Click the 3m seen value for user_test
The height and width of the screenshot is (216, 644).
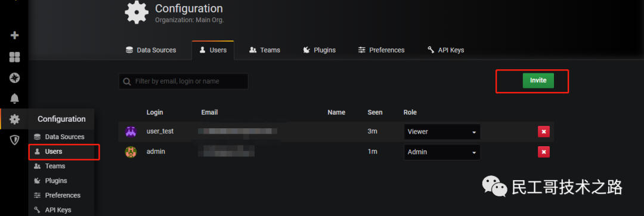[x=373, y=131]
